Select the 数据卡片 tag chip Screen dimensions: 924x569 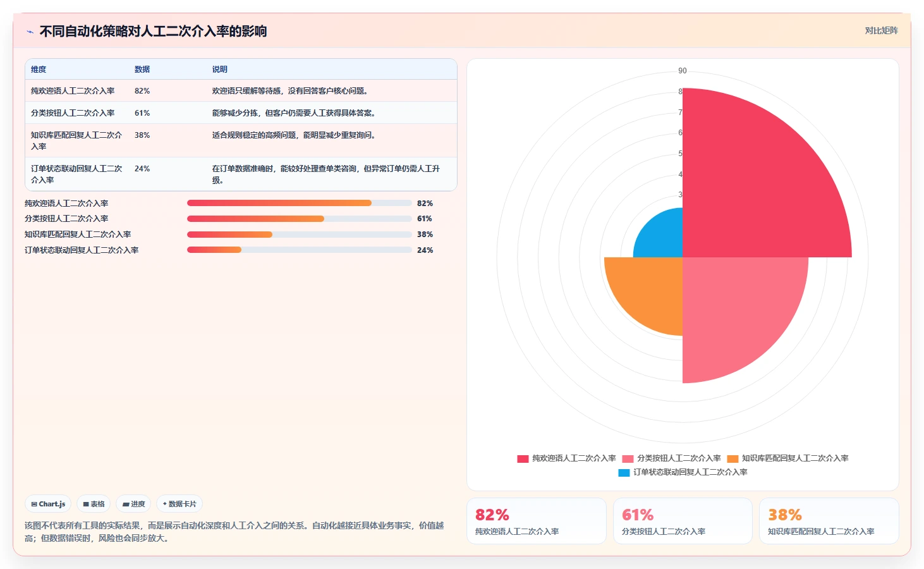[x=179, y=504]
